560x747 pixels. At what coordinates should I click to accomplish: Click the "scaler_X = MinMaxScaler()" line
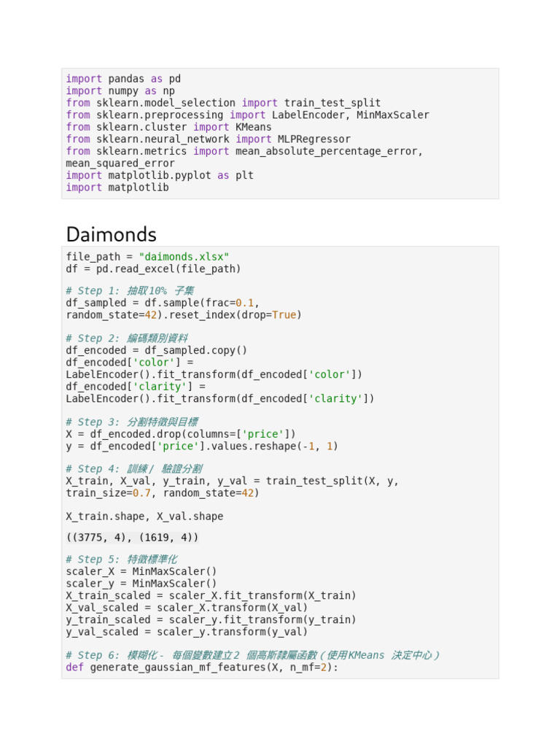click(141, 571)
